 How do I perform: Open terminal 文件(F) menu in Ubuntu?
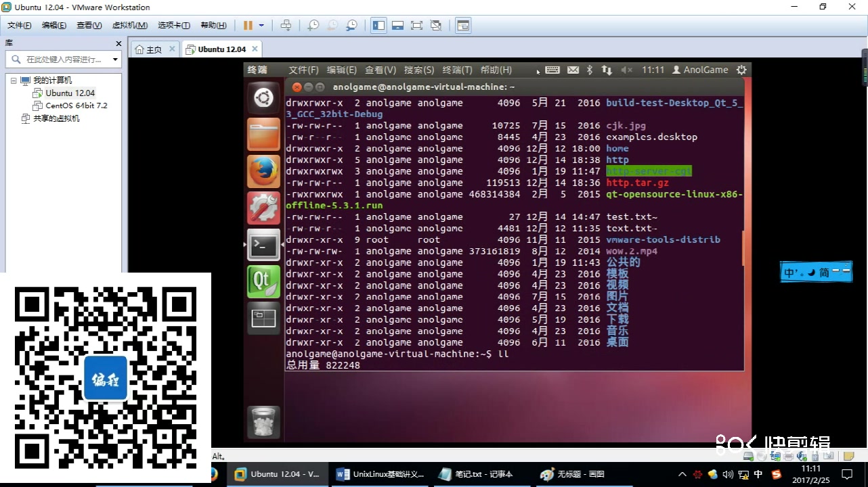303,70
